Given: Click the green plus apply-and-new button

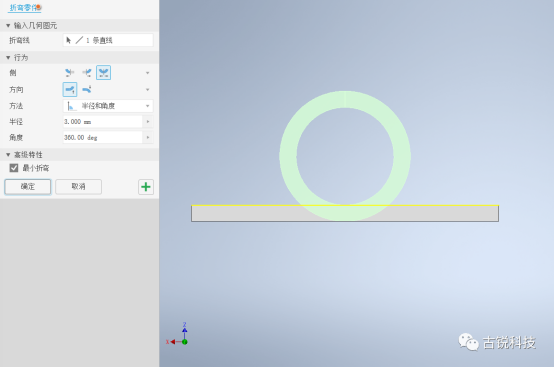Looking at the screenshot, I should point(146,187).
